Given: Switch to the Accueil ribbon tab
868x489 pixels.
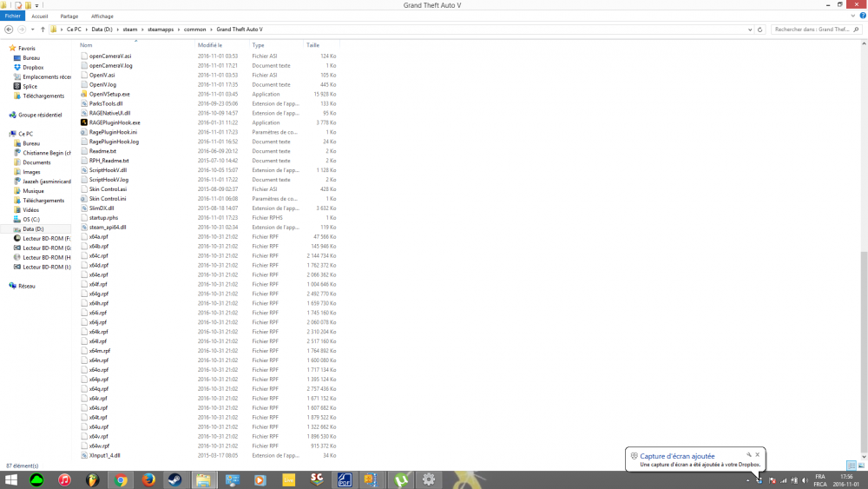Looking at the screenshot, I should pyautogui.click(x=39, y=17).
